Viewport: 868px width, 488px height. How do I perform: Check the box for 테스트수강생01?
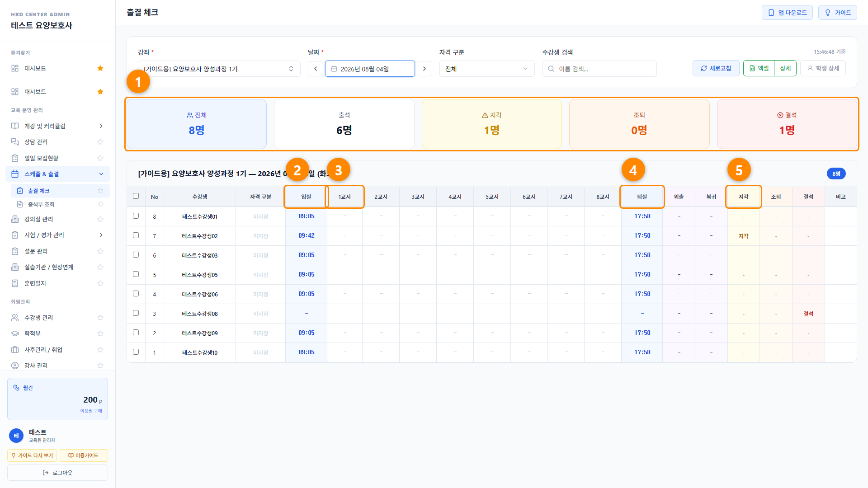[x=136, y=216]
